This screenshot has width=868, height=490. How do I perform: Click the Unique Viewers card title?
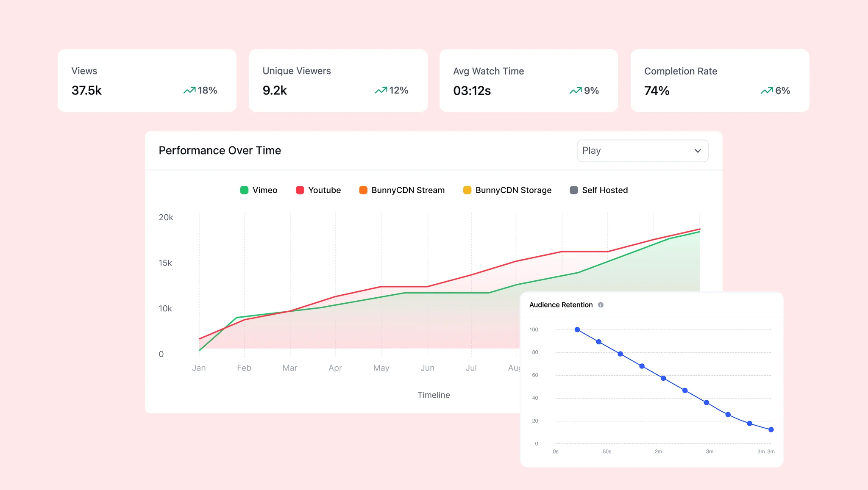point(297,71)
